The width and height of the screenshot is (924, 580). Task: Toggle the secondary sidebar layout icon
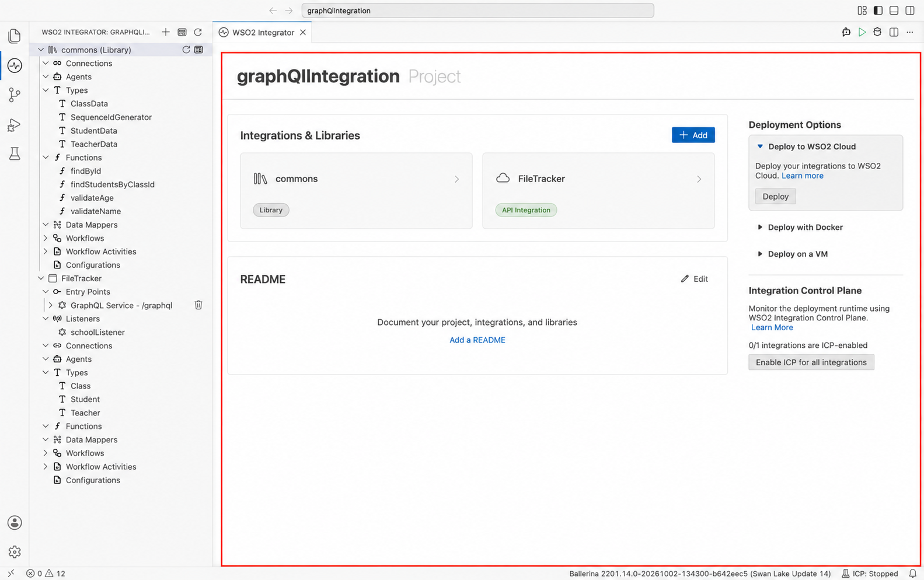(910, 11)
